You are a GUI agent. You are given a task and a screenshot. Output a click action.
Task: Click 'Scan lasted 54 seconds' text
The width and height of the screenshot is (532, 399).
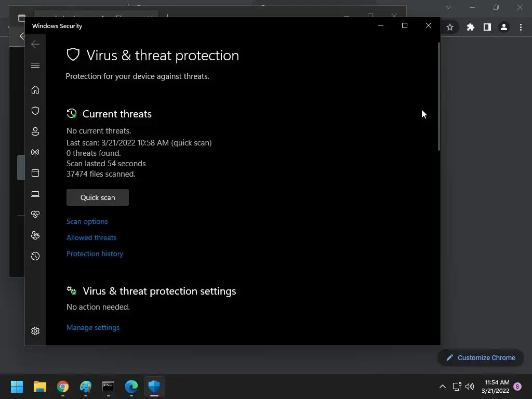coord(106,164)
